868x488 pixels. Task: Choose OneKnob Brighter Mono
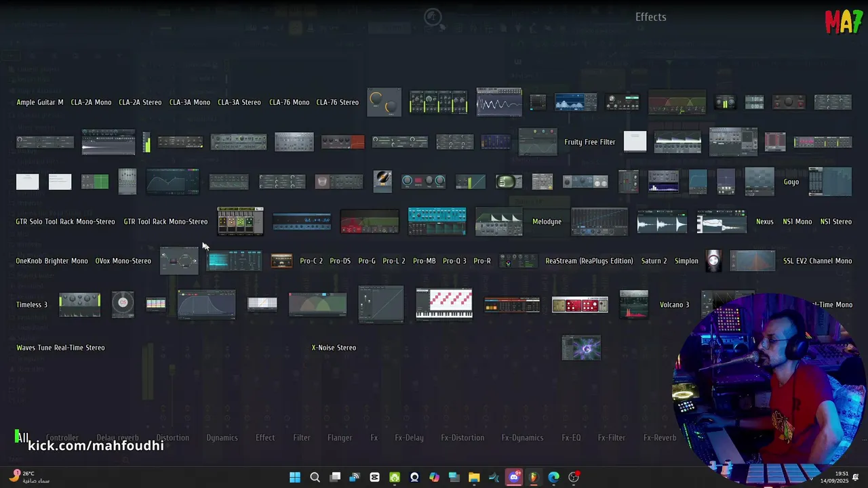pyautogui.click(x=52, y=261)
